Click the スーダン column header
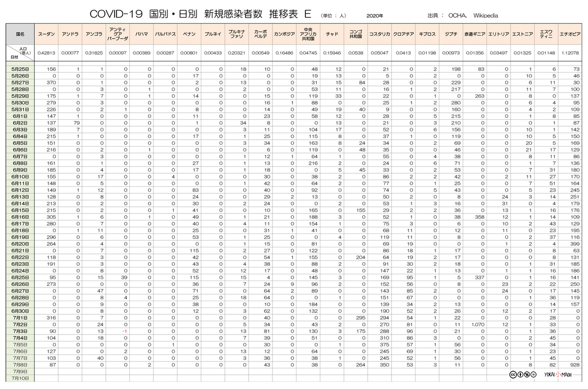The height and width of the screenshot is (389, 588). [46, 34]
